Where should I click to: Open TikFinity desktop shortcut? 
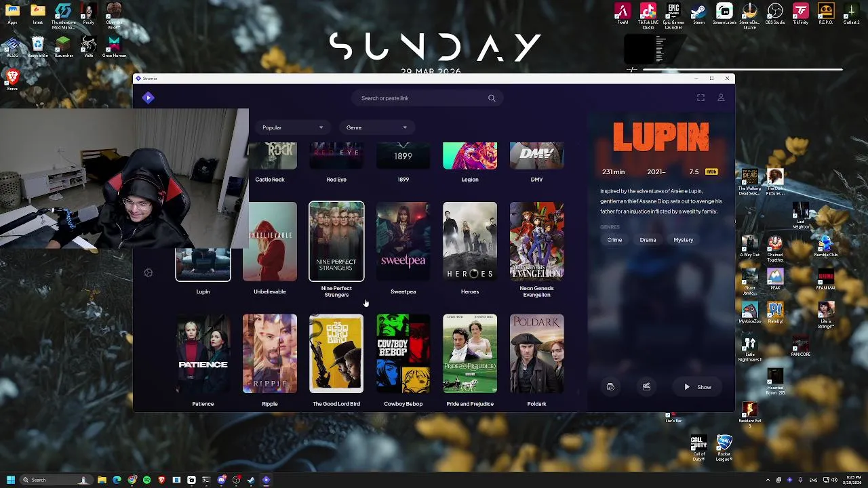click(801, 14)
